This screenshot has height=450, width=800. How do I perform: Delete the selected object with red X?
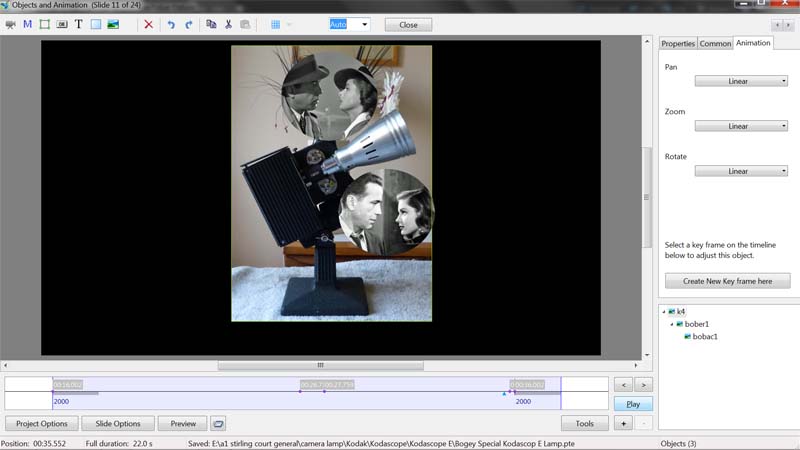tap(148, 24)
